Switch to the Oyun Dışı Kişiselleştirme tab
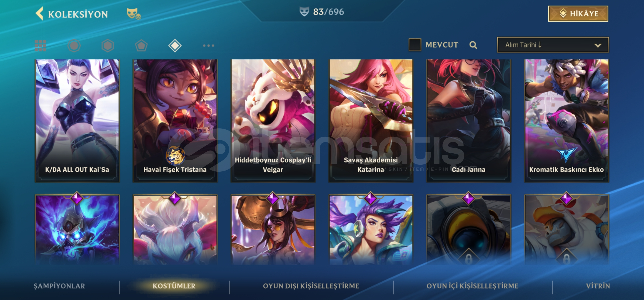644x300 pixels. pos(311,286)
